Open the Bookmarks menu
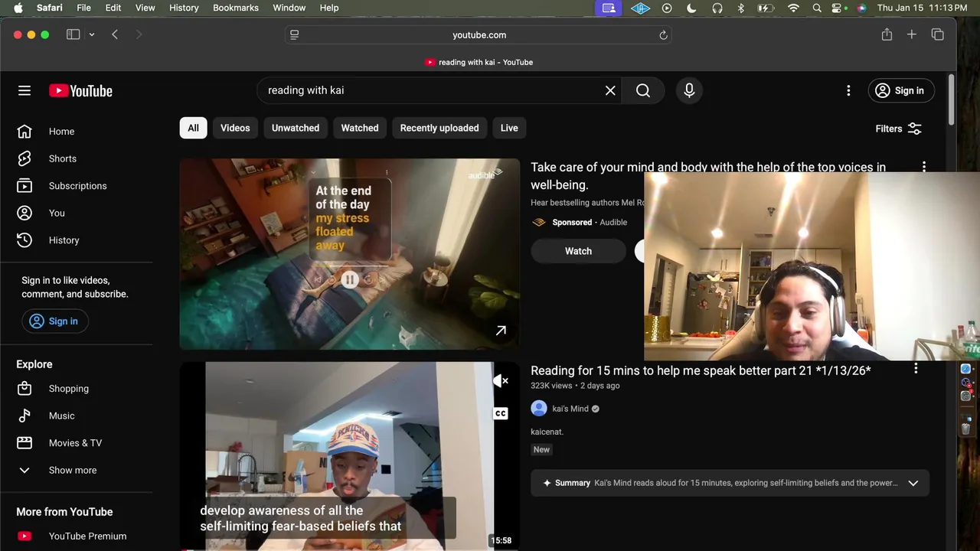The image size is (980, 551). click(x=236, y=8)
